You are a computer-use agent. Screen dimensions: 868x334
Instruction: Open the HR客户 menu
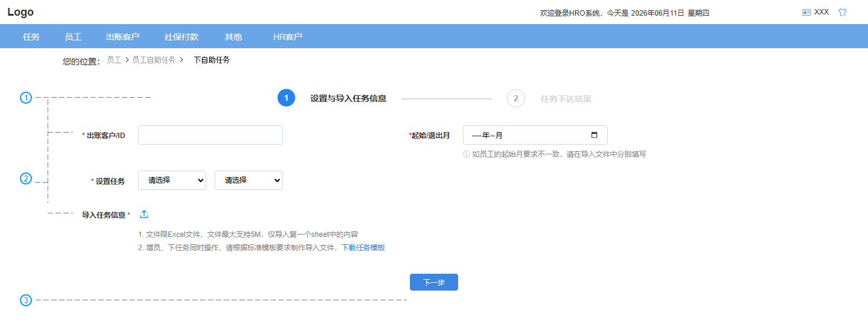tap(288, 37)
